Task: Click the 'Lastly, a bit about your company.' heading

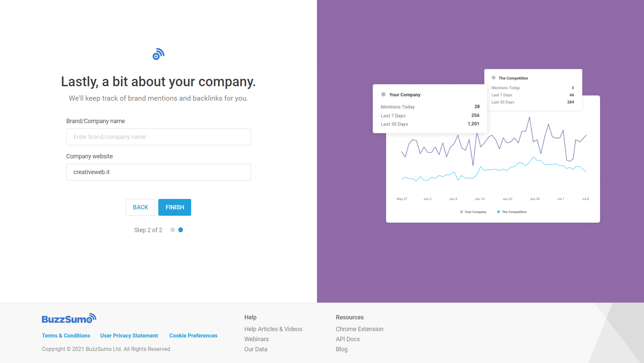Action: [158, 82]
